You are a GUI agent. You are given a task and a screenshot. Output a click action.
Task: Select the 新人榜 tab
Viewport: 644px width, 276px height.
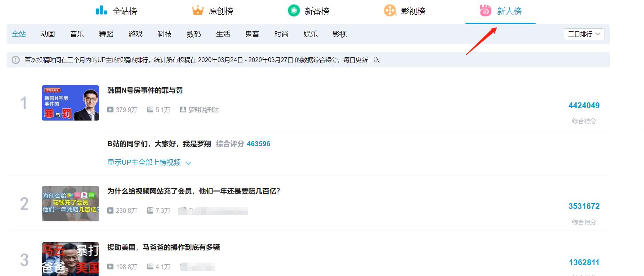pos(500,11)
